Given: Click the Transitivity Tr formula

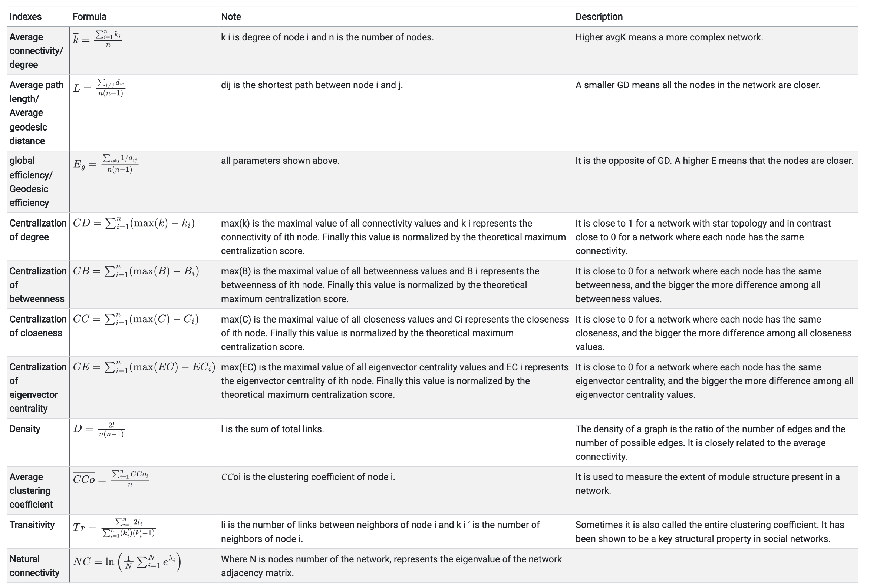Looking at the screenshot, I should point(114,528).
